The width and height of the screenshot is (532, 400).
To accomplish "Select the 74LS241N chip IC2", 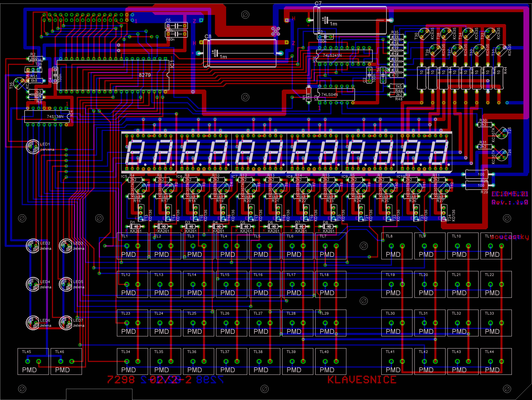I will point(344,56).
